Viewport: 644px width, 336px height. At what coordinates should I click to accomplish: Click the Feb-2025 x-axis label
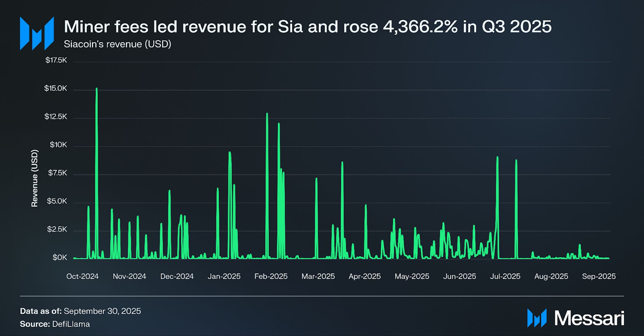(x=271, y=276)
